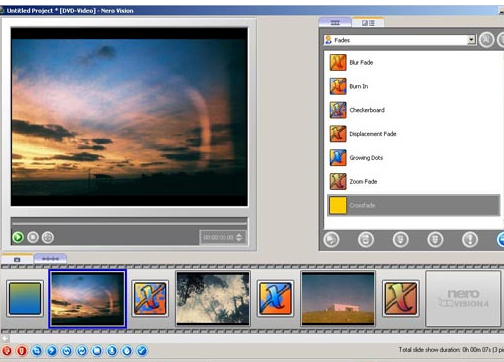Select the highlighted Crossfade row

tap(413, 205)
